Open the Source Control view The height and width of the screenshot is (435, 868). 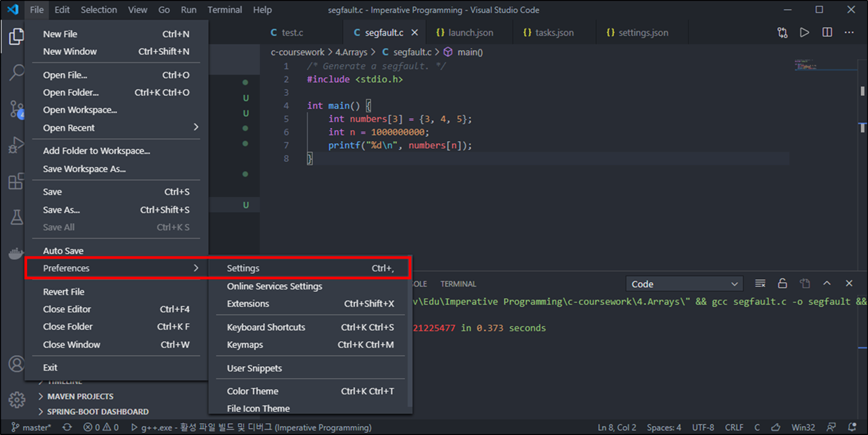tap(16, 109)
